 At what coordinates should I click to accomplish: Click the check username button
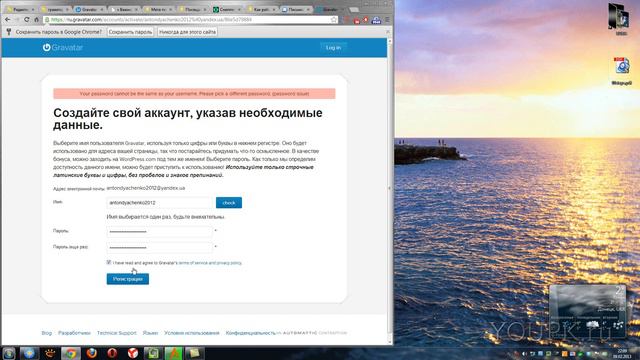click(x=229, y=203)
